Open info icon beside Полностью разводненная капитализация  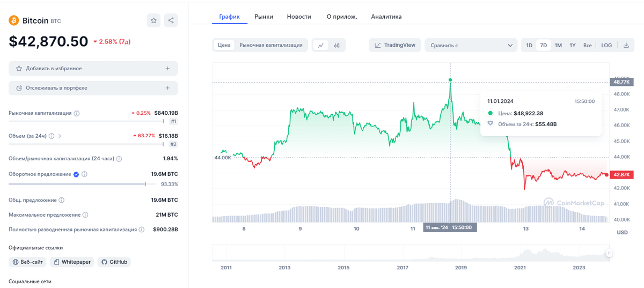click(142, 230)
